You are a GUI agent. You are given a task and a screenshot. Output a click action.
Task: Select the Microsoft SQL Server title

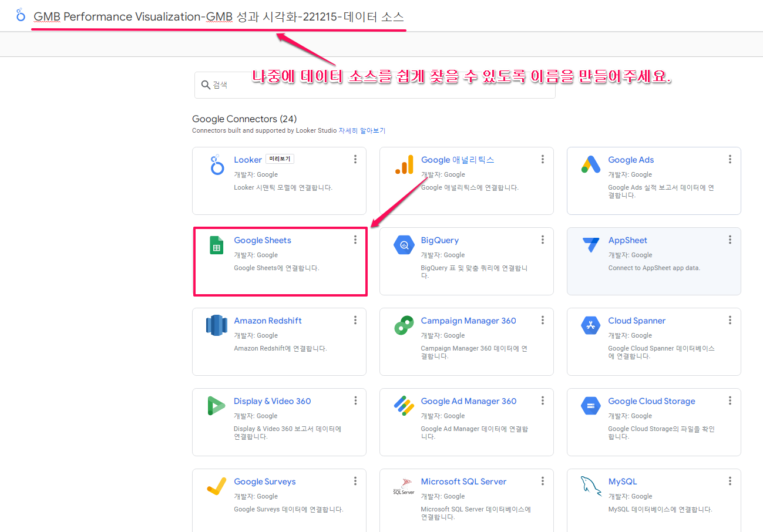coord(463,482)
